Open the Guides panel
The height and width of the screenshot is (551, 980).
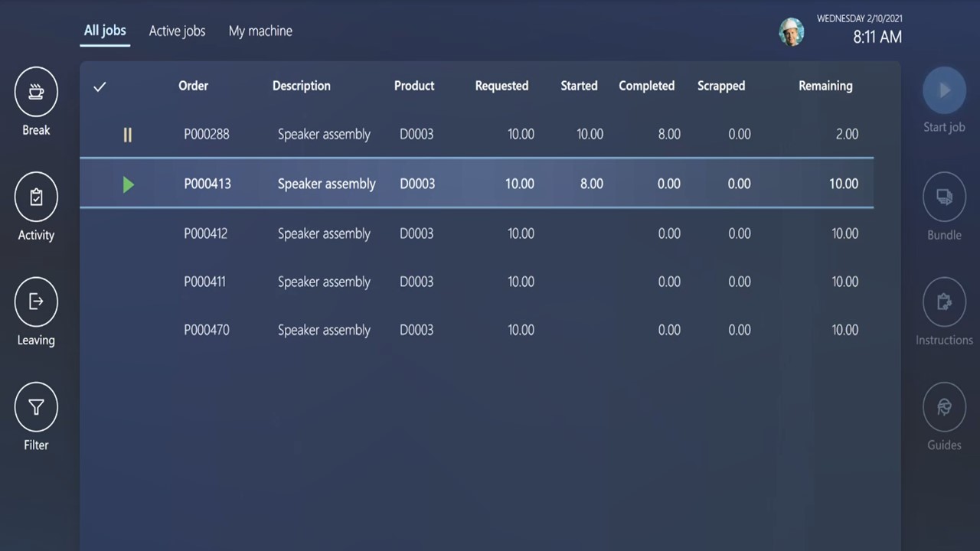[x=944, y=406]
